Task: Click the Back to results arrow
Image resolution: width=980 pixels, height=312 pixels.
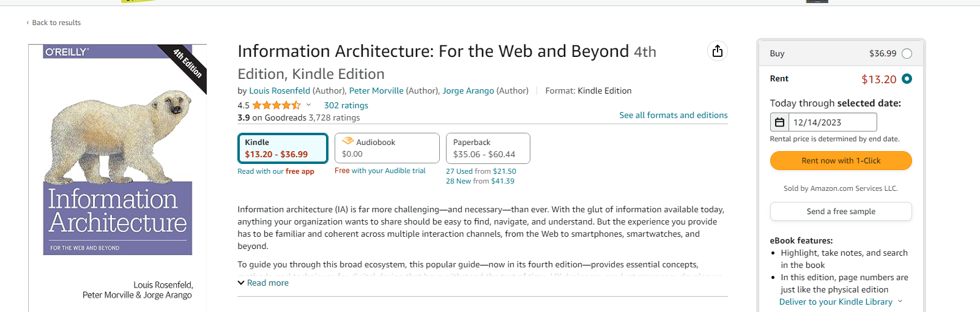Action: [x=28, y=23]
